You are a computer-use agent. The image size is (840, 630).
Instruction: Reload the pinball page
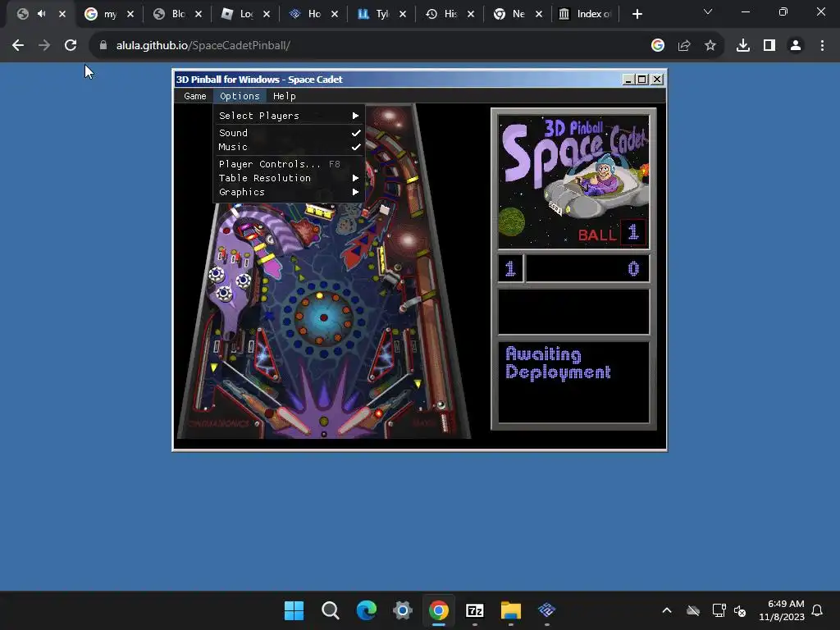coord(71,46)
